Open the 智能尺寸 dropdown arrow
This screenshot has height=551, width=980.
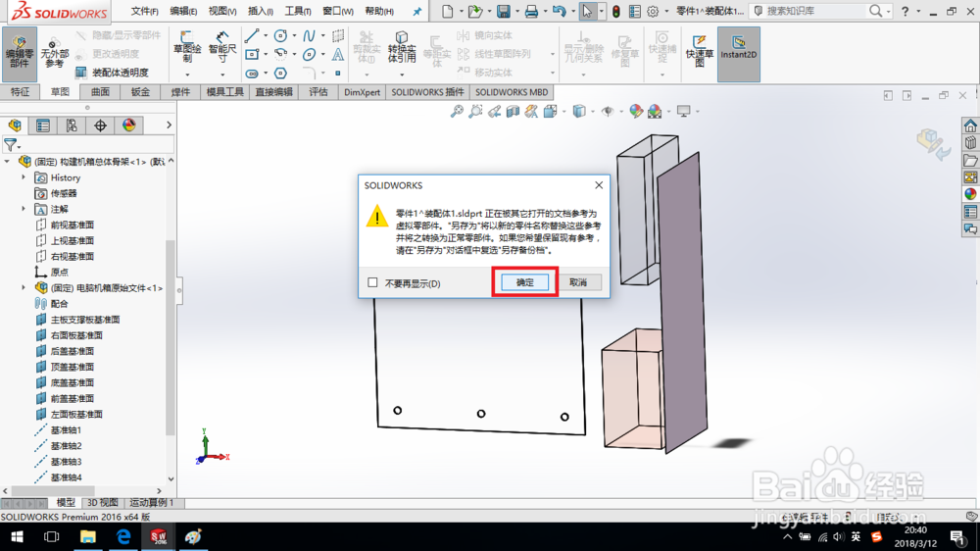(222, 75)
